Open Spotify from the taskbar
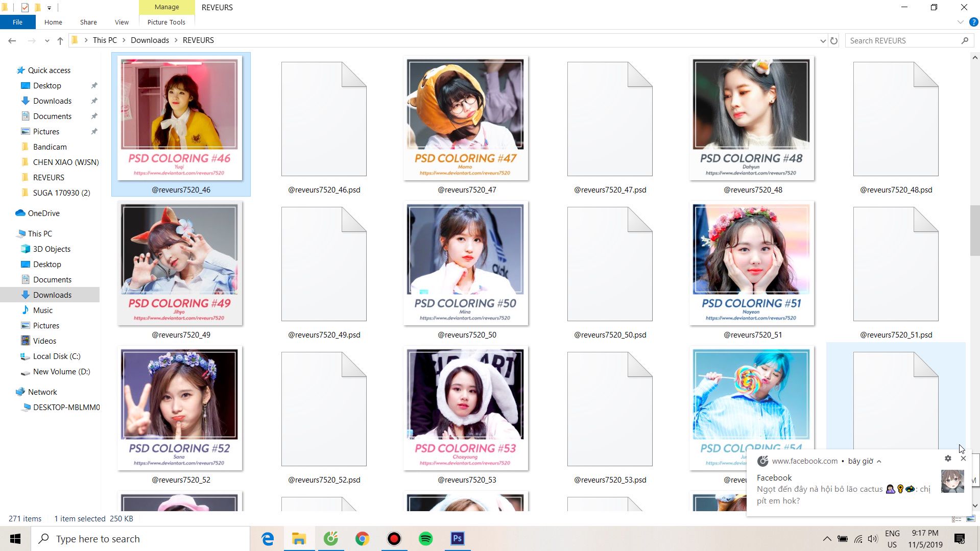The image size is (980, 551). click(425, 539)
